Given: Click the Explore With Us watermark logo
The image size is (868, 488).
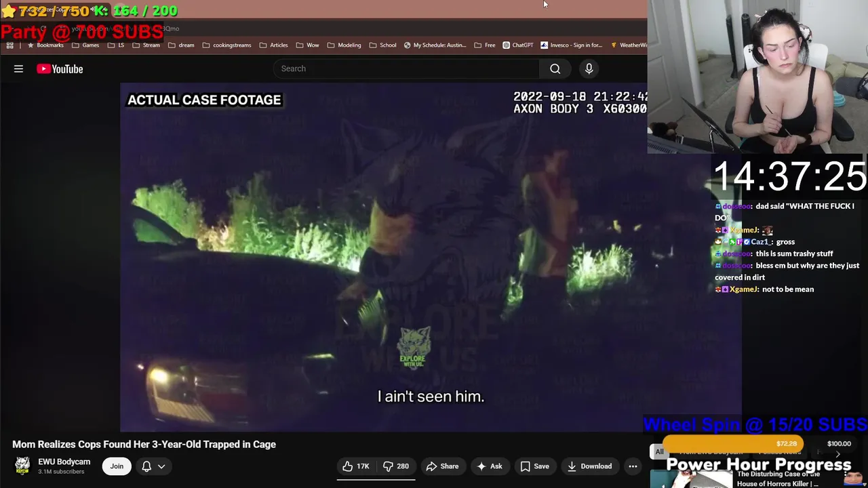Looking at the screenshot, I should 414,348.
